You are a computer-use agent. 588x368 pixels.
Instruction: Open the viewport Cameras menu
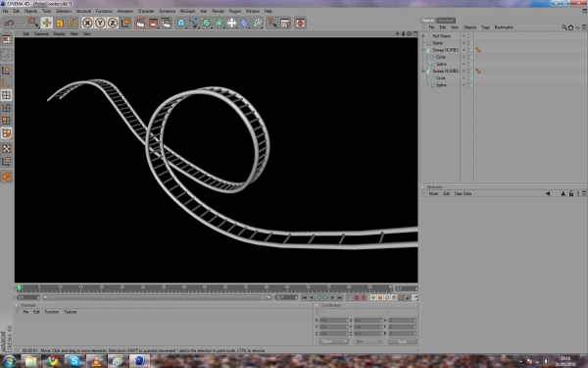tap(41, 33)
